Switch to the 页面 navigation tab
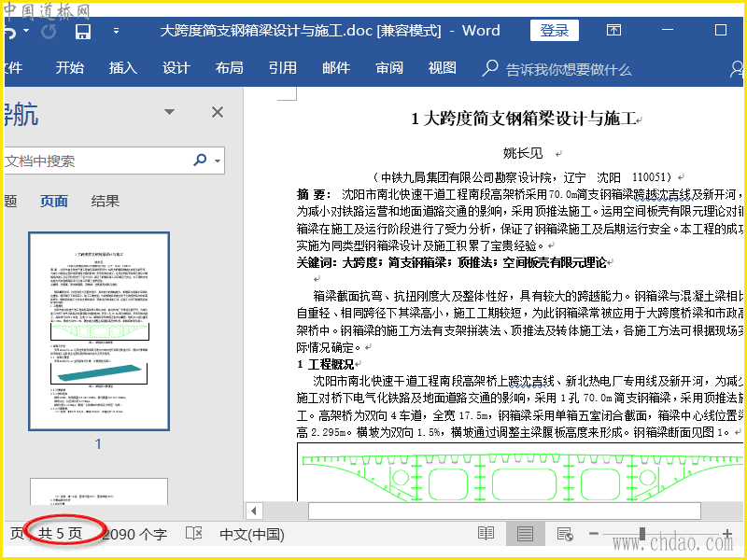747x560 pixels. pos(53,201)
